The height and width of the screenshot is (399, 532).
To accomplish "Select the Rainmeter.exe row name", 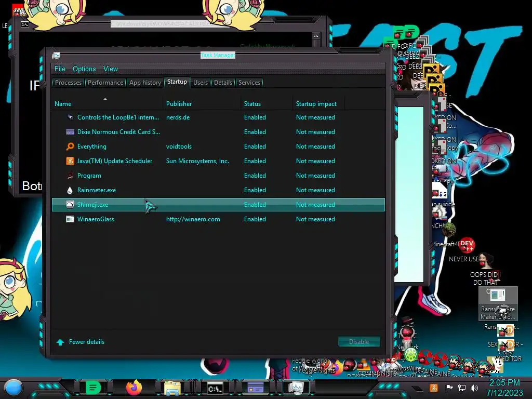I will (96, 190).
